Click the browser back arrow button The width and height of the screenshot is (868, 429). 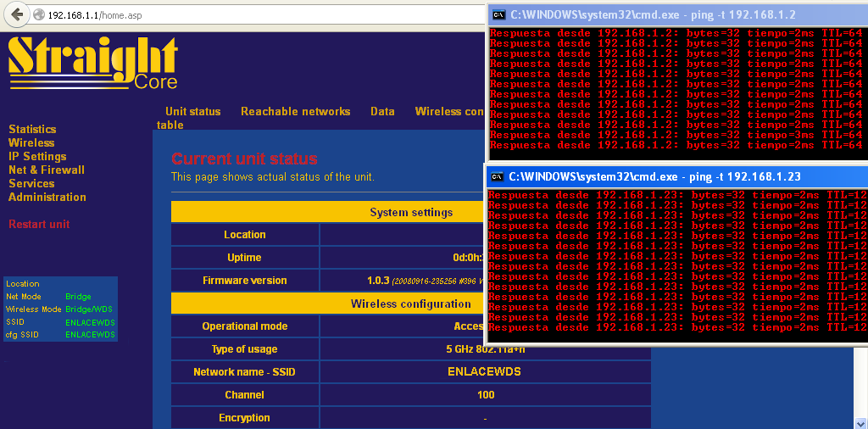point(17,15)
